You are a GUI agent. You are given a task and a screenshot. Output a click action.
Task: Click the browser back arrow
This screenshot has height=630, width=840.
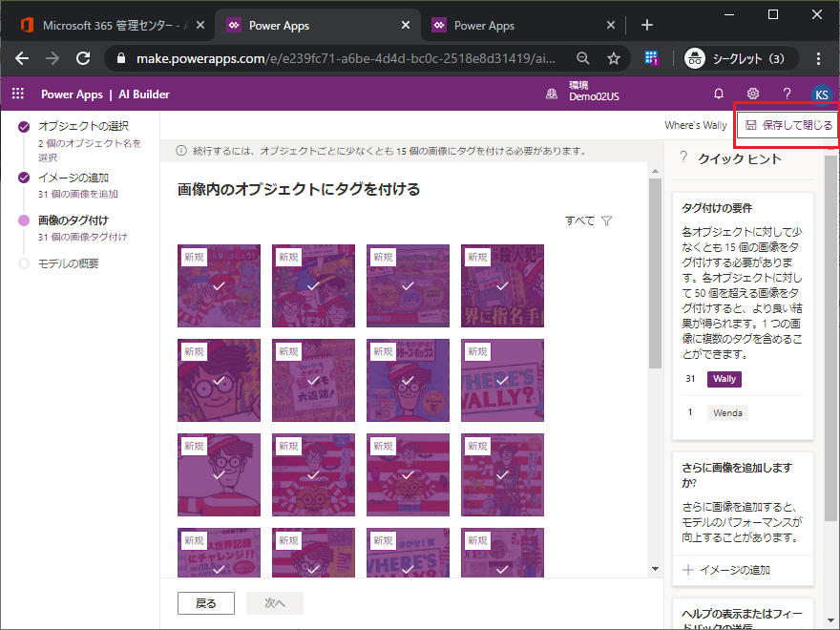point(22,58)
